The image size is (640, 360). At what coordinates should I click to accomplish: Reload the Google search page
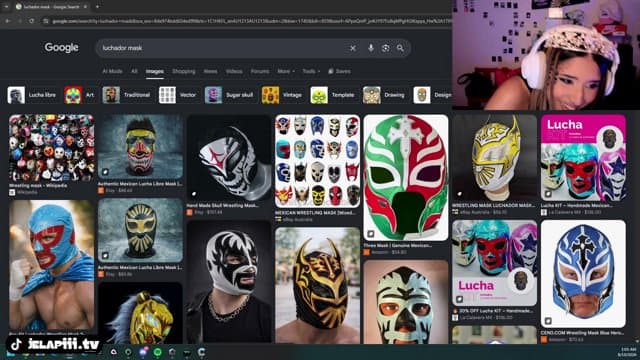click(32, 21)
